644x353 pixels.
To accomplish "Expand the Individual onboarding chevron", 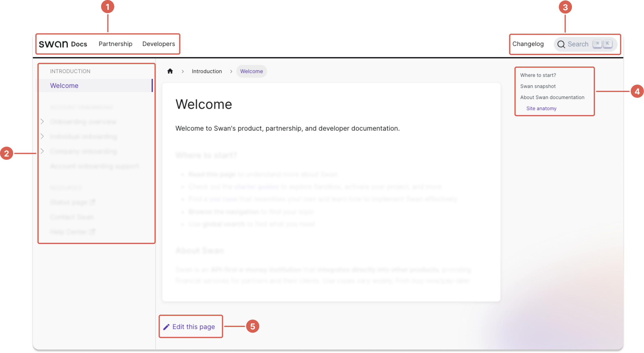I will [x=42, y=136].
